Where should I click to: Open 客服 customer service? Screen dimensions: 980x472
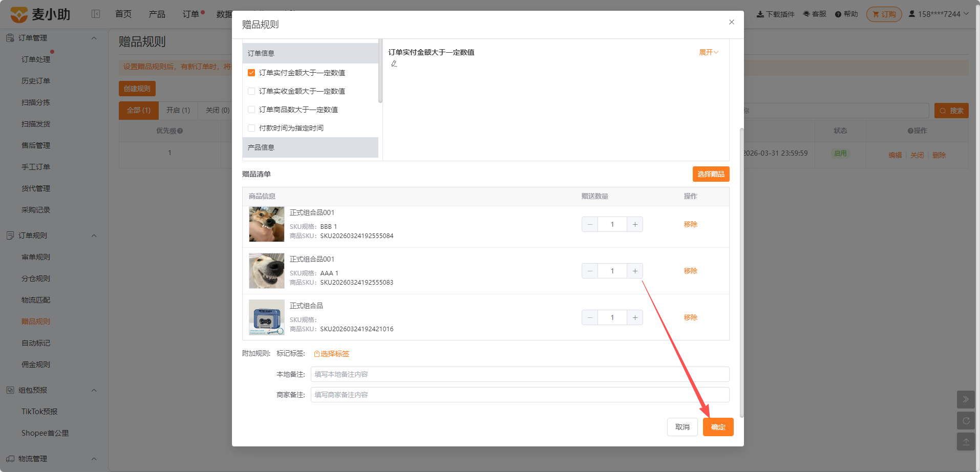(815, 14)
